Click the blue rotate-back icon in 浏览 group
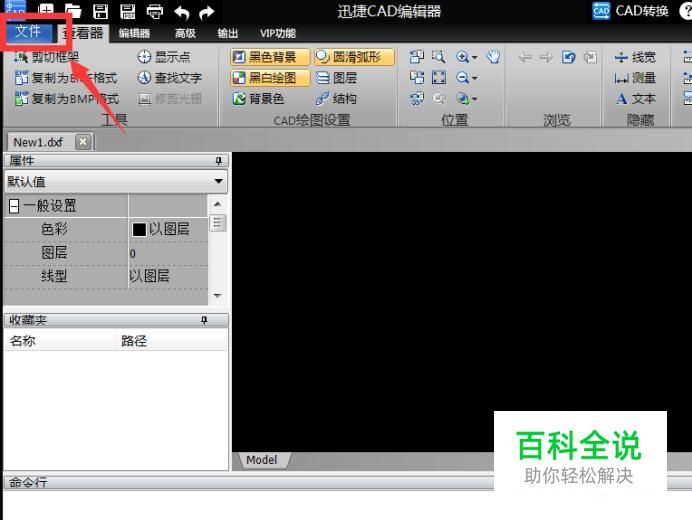 [x=568, y=57]
